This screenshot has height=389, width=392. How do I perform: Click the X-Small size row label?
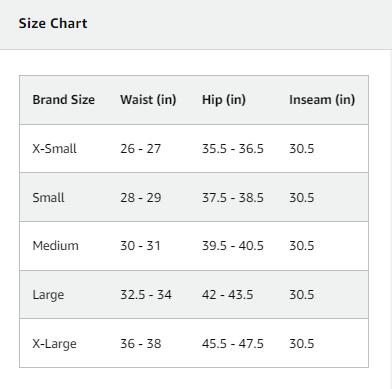(x=54, y=148)
